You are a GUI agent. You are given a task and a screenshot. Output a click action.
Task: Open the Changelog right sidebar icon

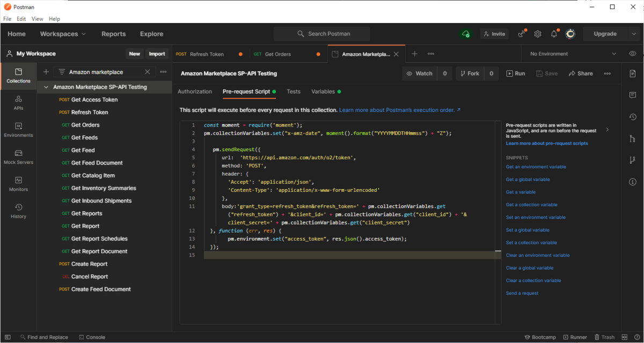[633, 117]
